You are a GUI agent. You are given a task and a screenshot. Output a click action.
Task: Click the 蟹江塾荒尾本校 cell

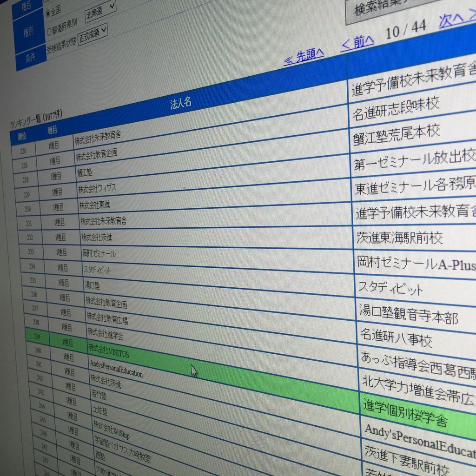coord(397,135)
